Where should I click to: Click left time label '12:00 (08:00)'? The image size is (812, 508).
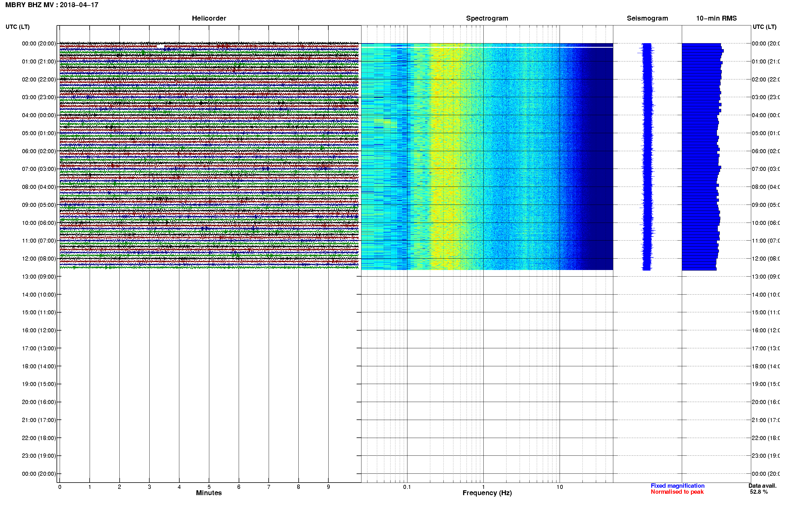(39, 259)
